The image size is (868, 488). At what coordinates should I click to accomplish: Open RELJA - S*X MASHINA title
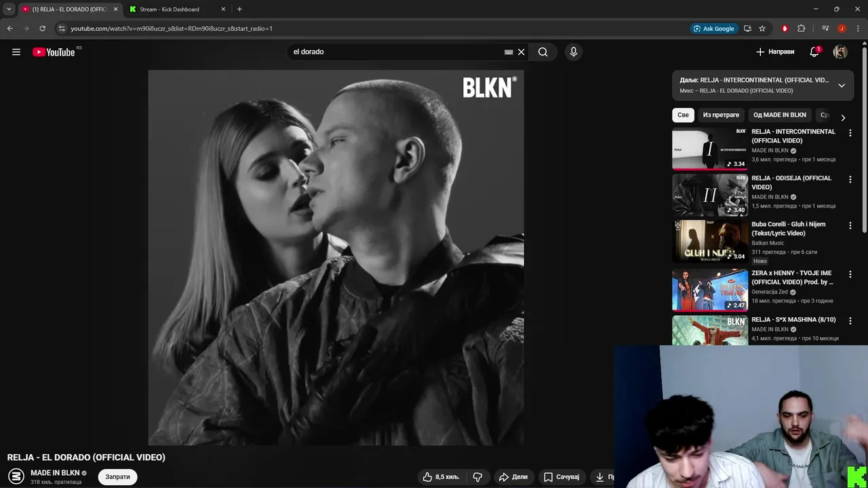793,320
